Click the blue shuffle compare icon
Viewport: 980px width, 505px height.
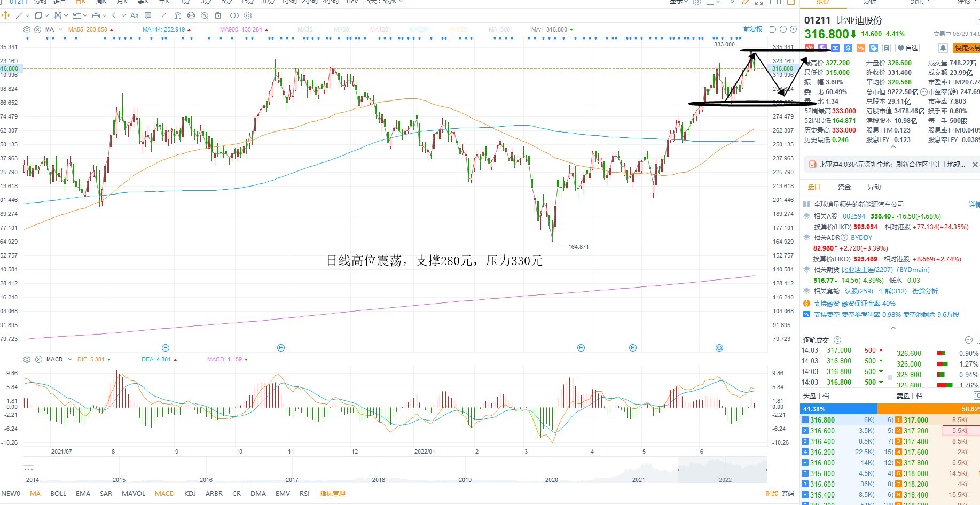(x=835, y=48)
